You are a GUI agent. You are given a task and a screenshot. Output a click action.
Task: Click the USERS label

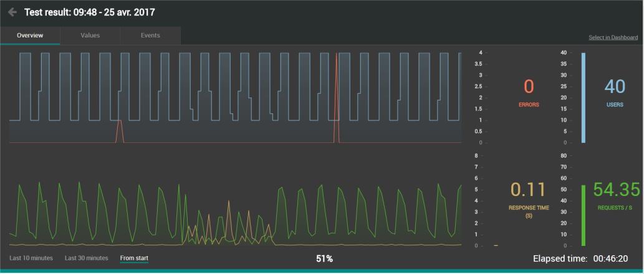tap(615, 105)
